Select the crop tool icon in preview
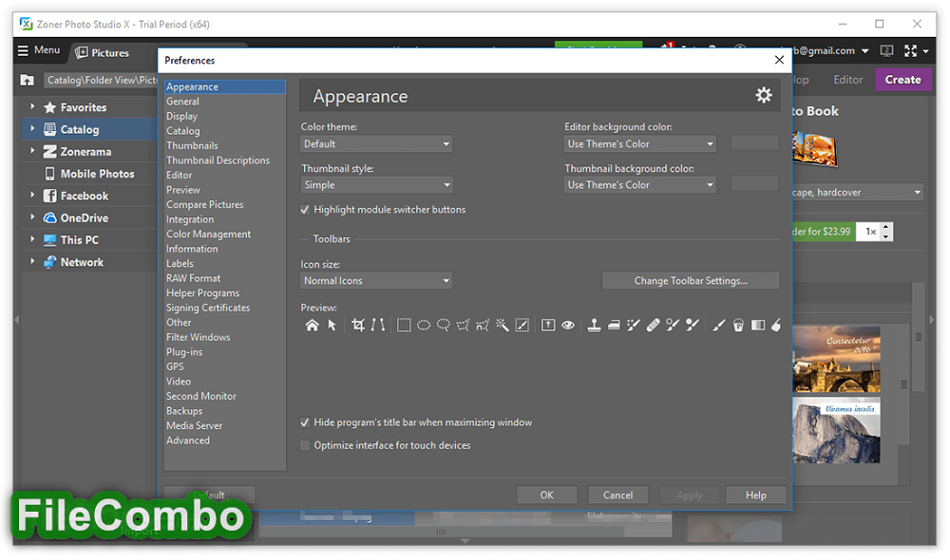The image size is (950, 560). point(358,326)
